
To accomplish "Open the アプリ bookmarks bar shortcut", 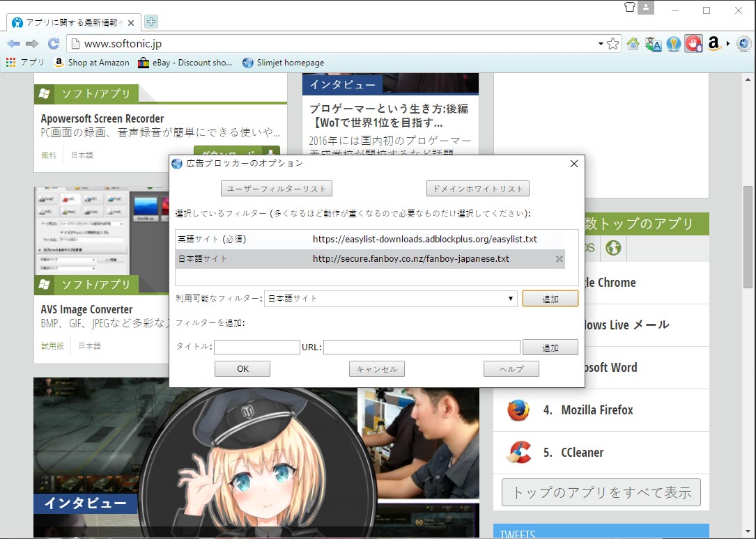I will click(x=25, y=63).
